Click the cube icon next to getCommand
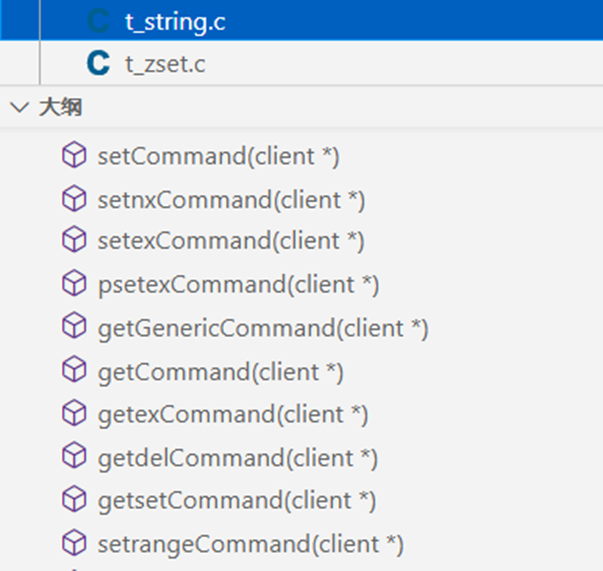The height and width of the screenshot is (571, 603). 74,371
